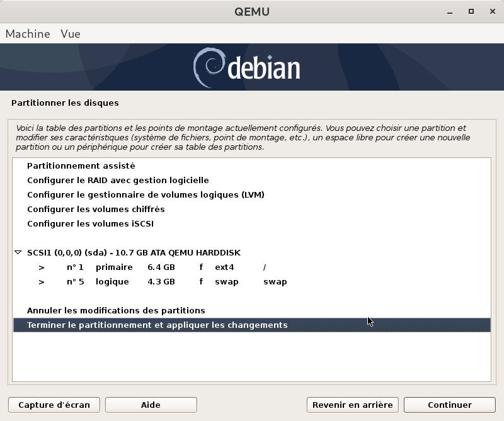Viewport: 504px width, 421px height.
Task: Open the Vue menu
Action: [71, 34]
